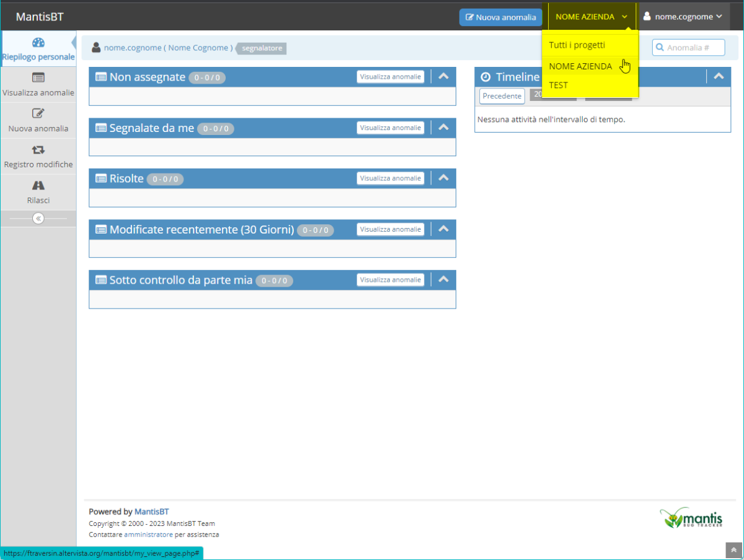Toggle the NOME AZIENDA project dropdown
The height and width of the screenshot is (560, 744).
point(591,17)
